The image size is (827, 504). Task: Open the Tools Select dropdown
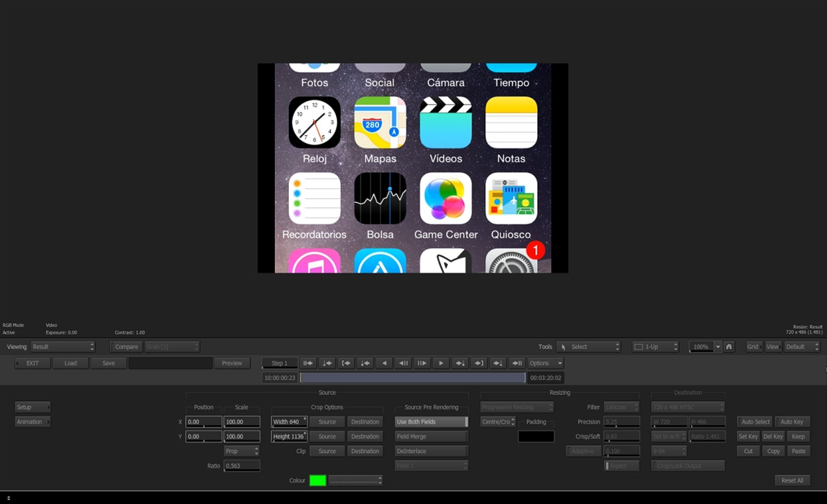(x=589, y=347)
